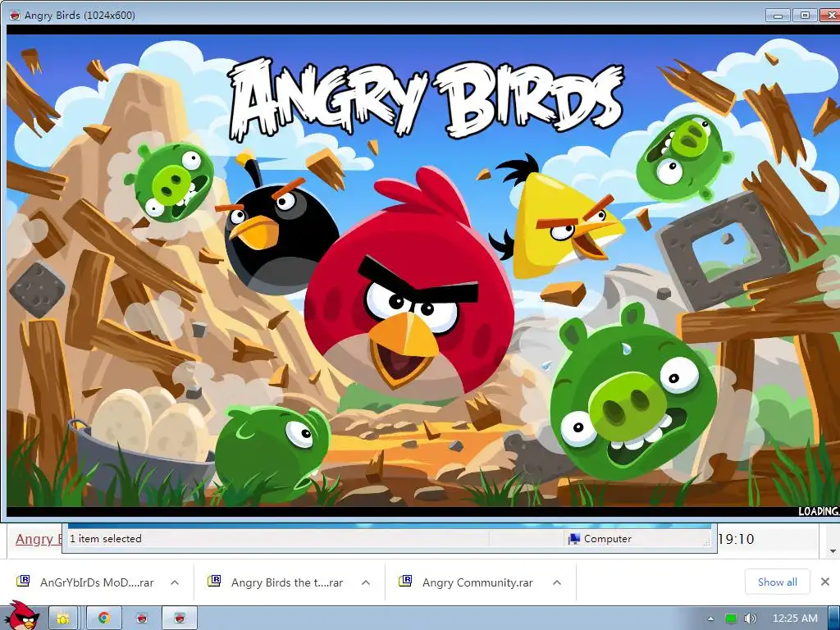
Task: Expand options for Angry Community.rar download
Action: pyautogui.click(x=557, y=582)
